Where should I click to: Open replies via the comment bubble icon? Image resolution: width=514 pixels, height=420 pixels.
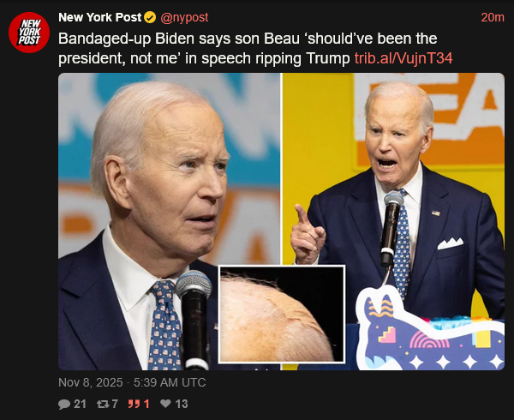64,404
